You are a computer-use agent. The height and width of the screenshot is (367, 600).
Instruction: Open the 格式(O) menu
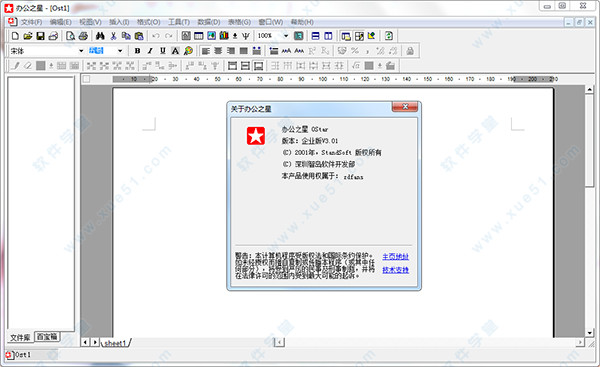pos(148,22)
